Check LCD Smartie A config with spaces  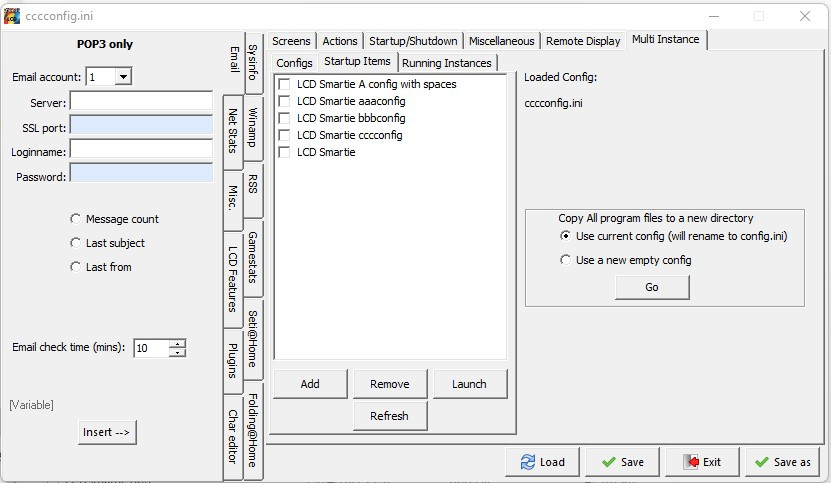point(285,84)
